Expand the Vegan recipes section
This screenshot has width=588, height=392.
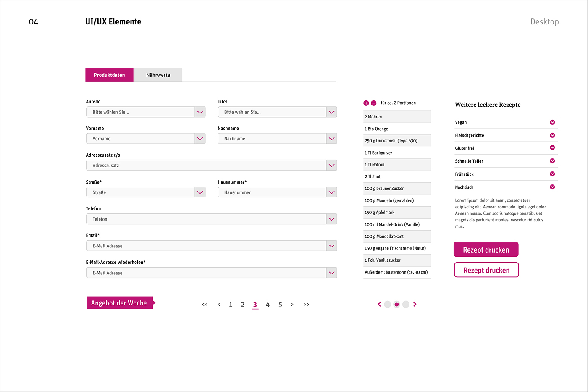[x=506, y=122]
